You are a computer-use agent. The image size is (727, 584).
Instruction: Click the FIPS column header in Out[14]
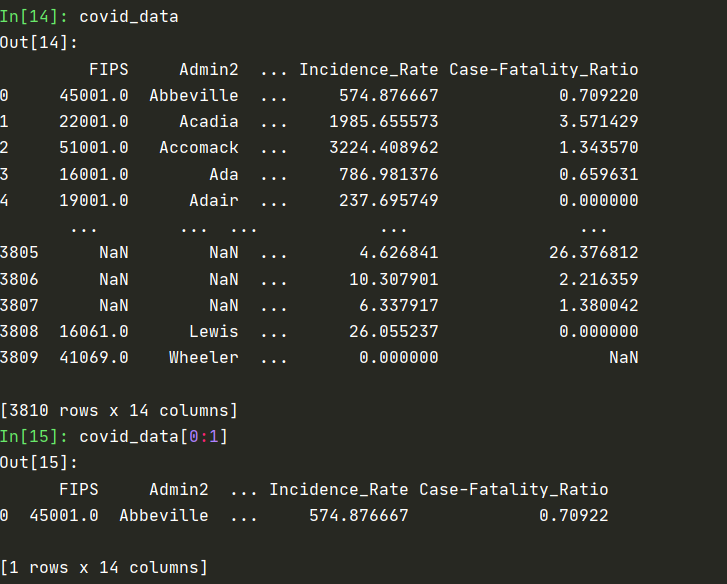[108, 69]
